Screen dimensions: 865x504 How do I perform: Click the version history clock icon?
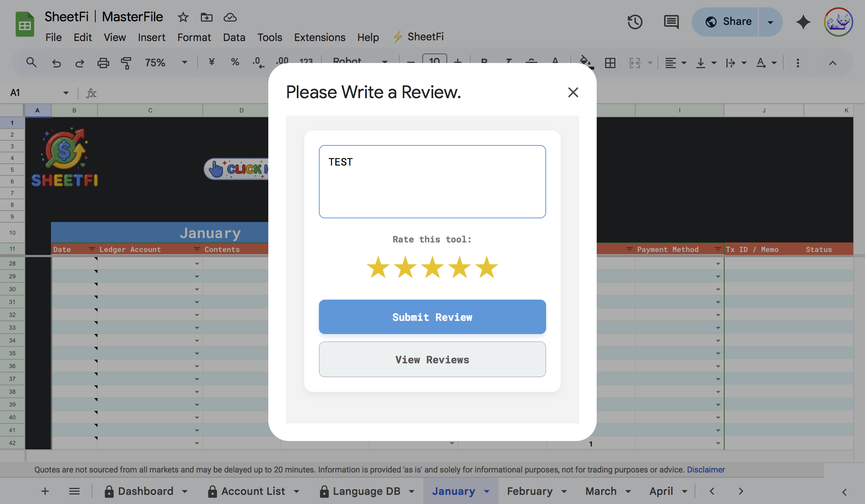(x=634, y=22)
